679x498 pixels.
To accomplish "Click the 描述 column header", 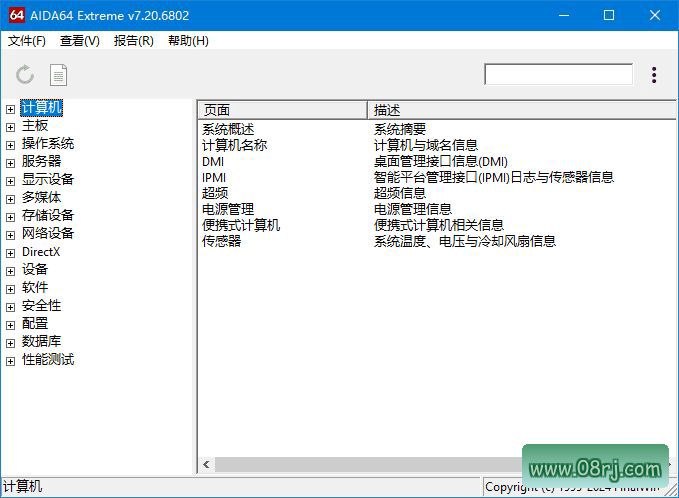I will pyautogui.click(x=522, y=110).
